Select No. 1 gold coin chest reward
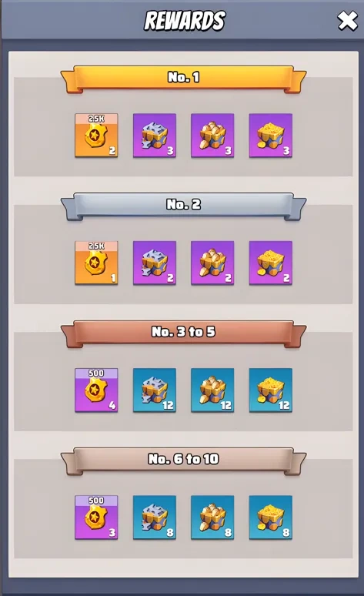This screenshot has width=364, height=596. point(271,136)
